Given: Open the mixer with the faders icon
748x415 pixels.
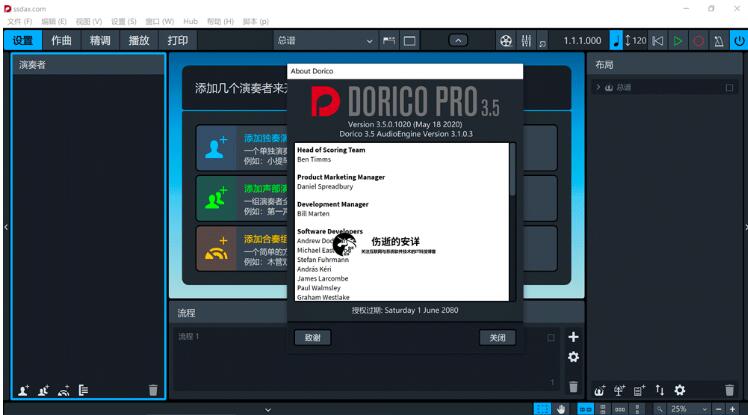Looking at the screenshot, I should click(526, 41).
